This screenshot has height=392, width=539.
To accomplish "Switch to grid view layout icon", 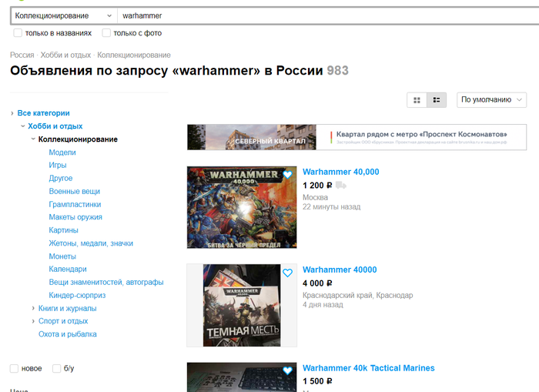I will click(x=417, y=100).
